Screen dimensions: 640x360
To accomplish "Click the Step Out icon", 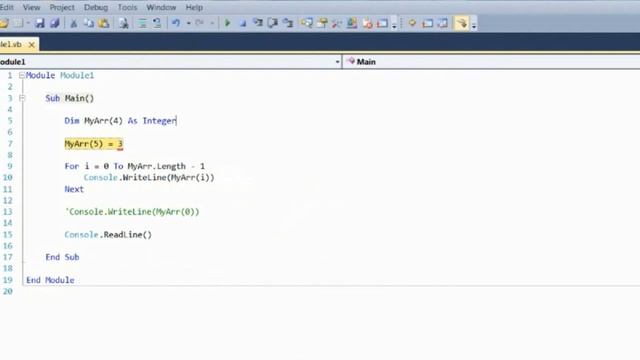I will pos(288,23).
